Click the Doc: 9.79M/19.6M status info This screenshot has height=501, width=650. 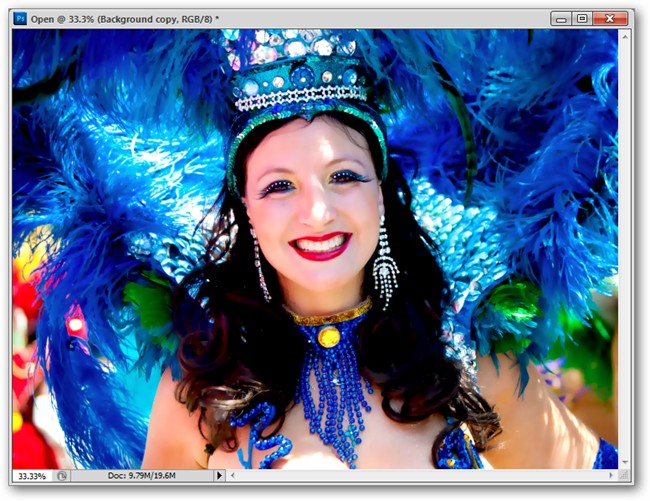click(141, 476)
